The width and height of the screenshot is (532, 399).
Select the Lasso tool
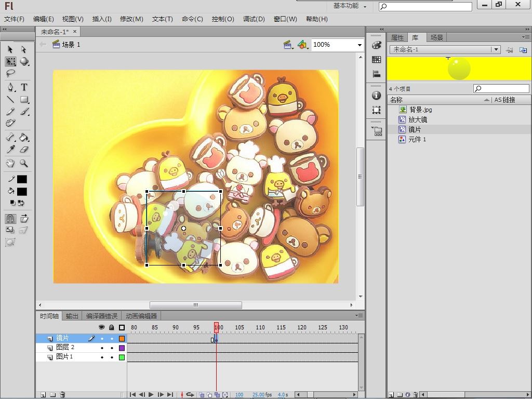[10, 73]
